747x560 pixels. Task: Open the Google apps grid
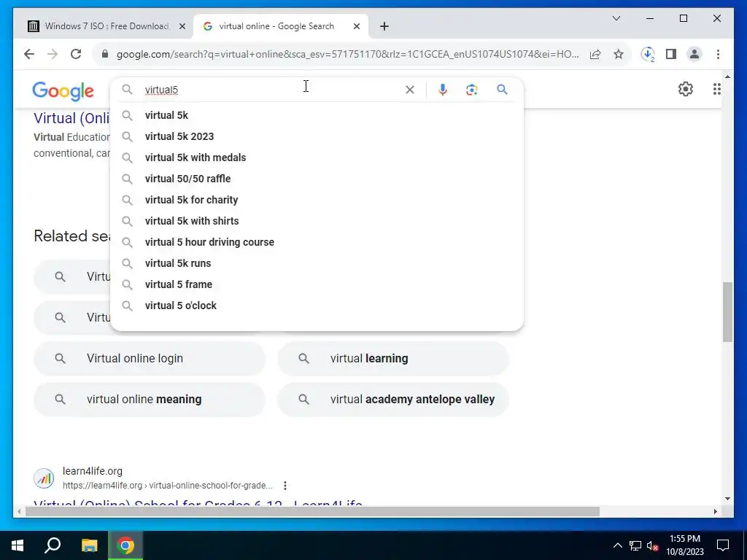(716, 89)
